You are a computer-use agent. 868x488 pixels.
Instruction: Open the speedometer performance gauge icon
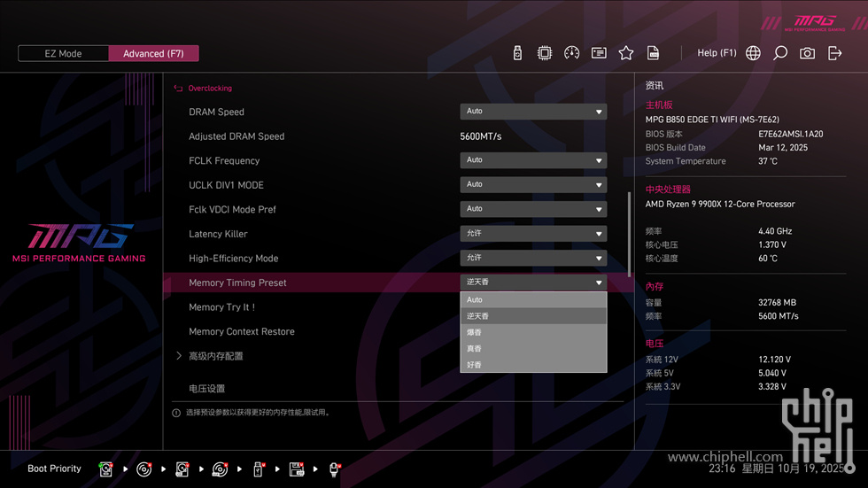pos(571,53)
